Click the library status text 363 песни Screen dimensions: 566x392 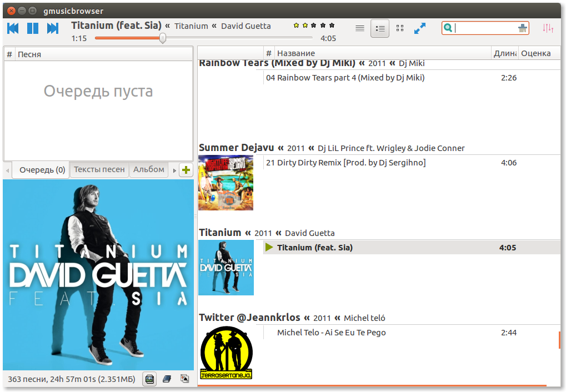(x=72, y=379)
